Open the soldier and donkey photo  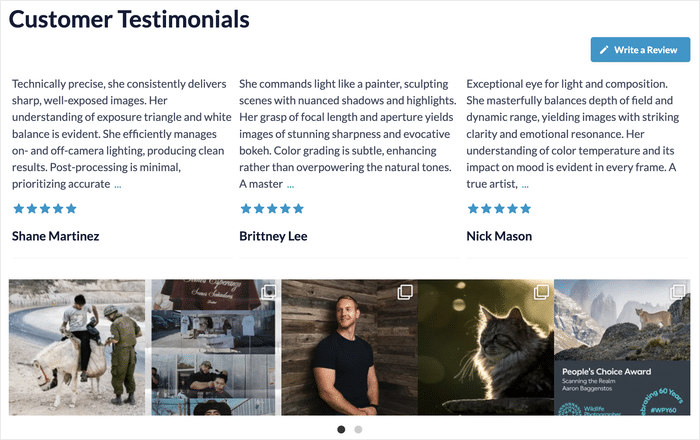click(77, 348)
